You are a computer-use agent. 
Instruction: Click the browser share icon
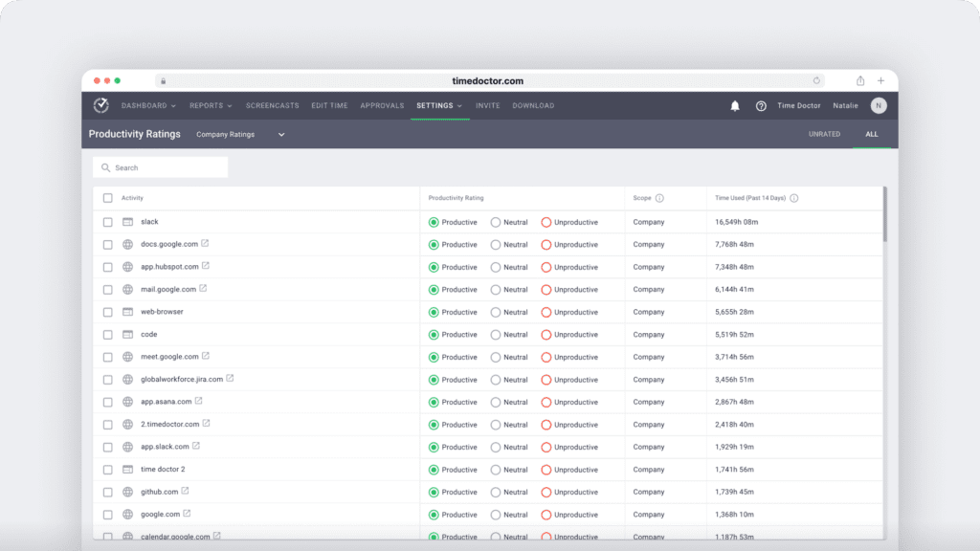pos(860,80)
